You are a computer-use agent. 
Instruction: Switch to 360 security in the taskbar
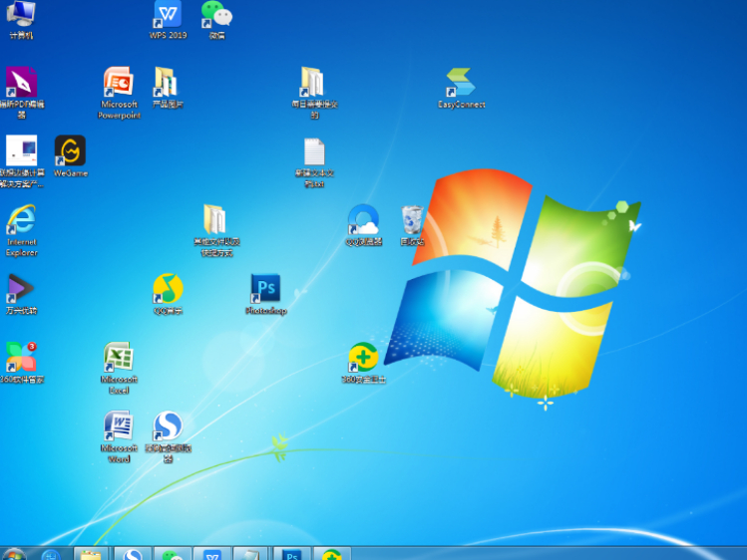(x=331, y=554)
